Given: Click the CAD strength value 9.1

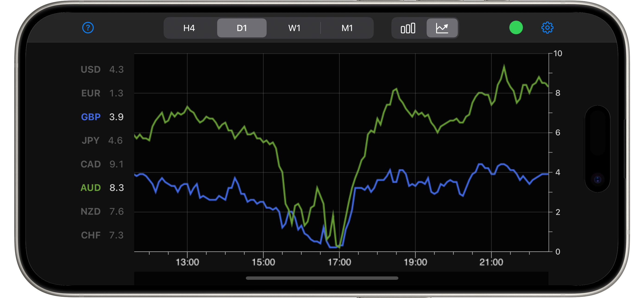Looking at the screenshot, I should coord(116,164).
